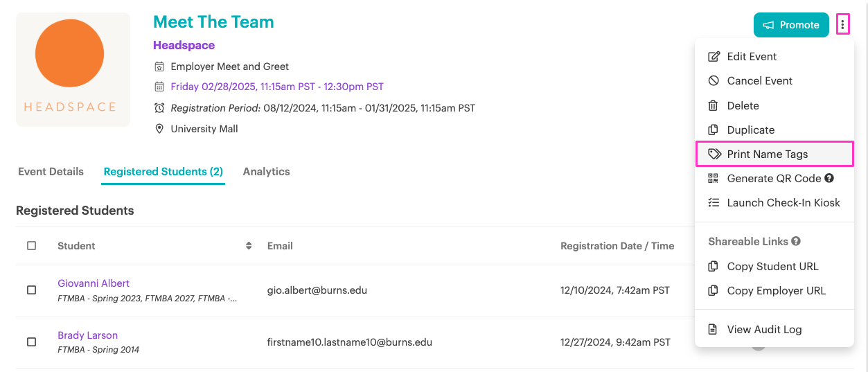
Task: Sort by the Student column arrows
Action: [x=249, y=246]
